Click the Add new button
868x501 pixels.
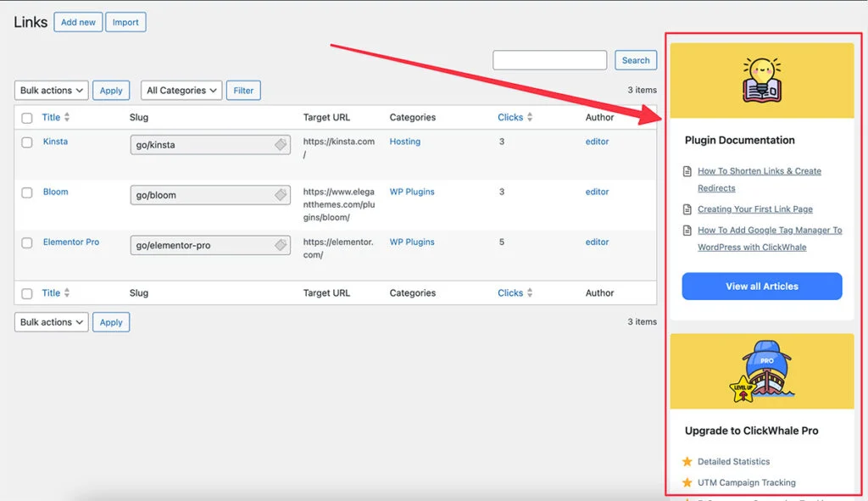(78, 22)
